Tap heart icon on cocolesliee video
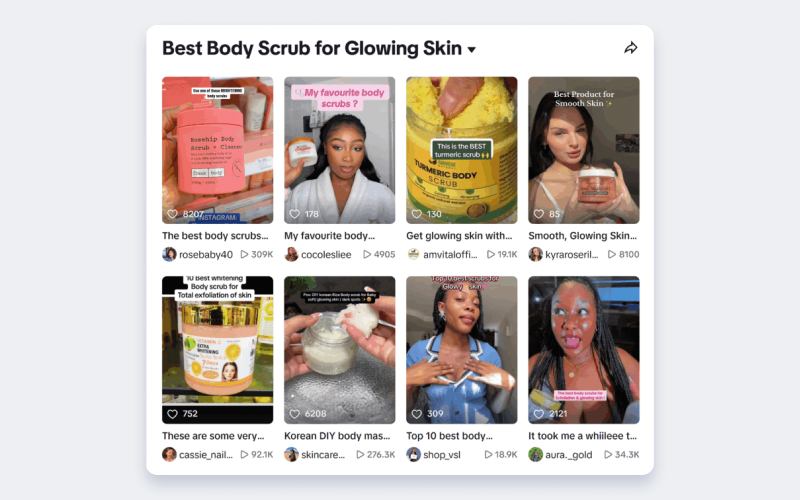Image resolution: width=800 pixels, height=500 pixels. (x=294, y=214)
